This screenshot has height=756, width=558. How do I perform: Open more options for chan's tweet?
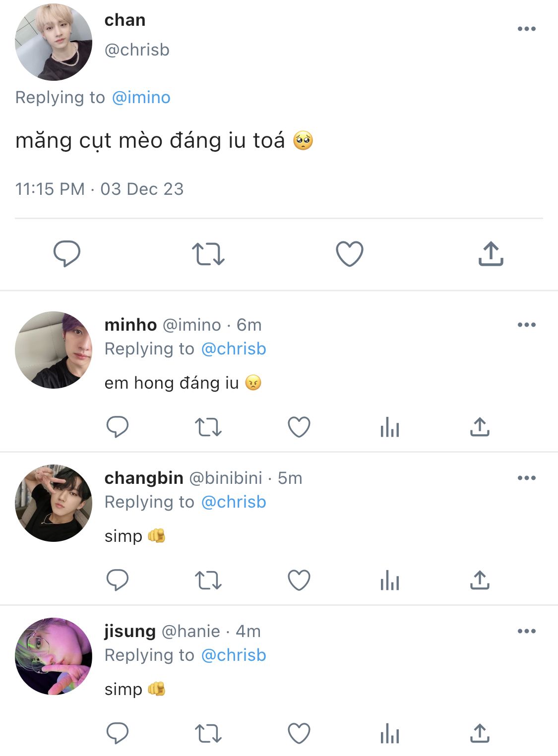coord(526,29)
